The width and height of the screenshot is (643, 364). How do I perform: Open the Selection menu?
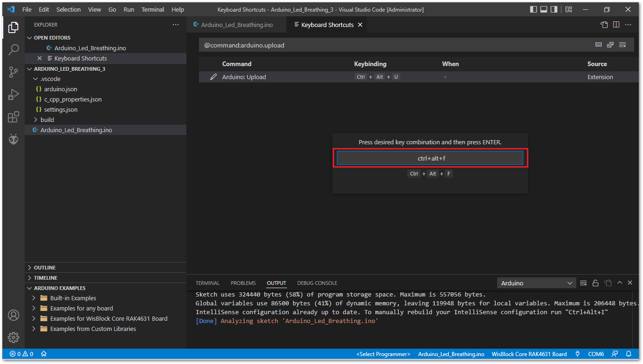[68, 9]
